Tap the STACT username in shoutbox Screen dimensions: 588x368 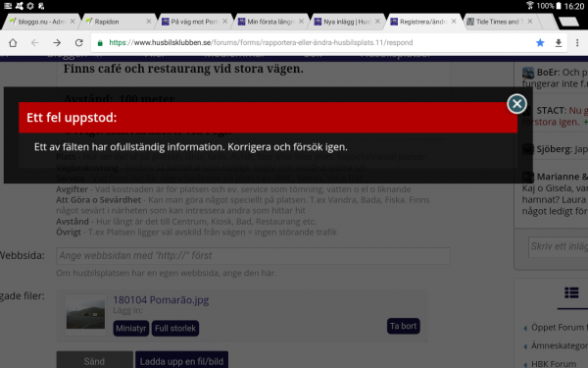pyautogui.click(x=551, y=110)
